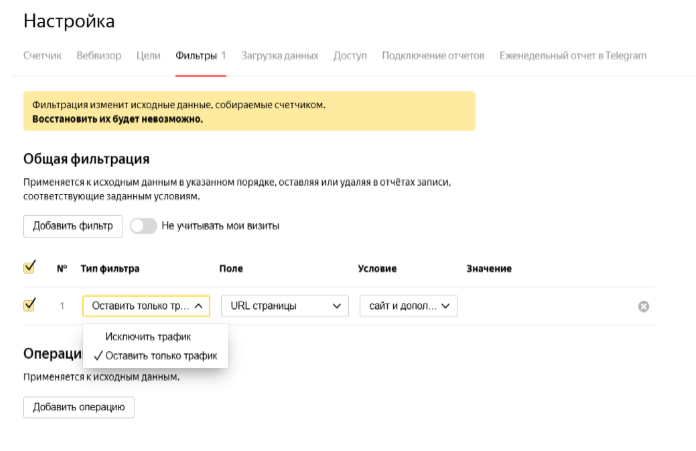Uncheck the checkbox for filter number 1
Screen dimensions: 696x451
[x=29, y=305]
